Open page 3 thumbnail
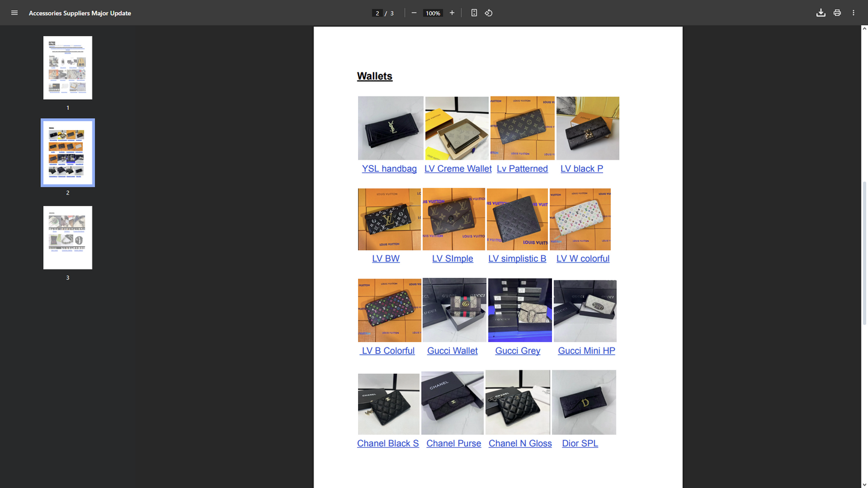 68,238
